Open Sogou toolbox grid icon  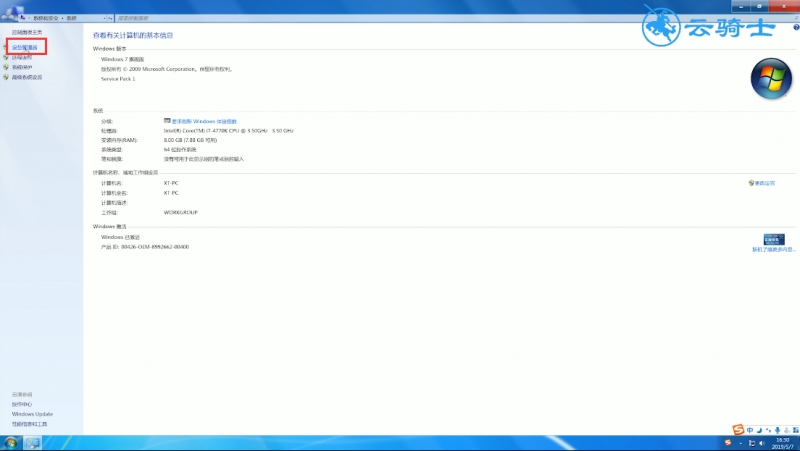click(795, 430)
